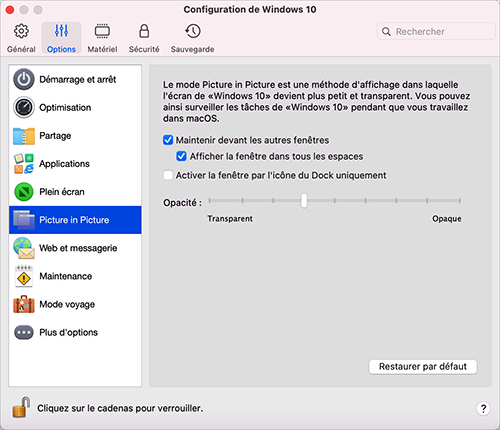Open the Matériel chip icon tab
This screenshot has width=500, height=430.
[x=102, y=31]
